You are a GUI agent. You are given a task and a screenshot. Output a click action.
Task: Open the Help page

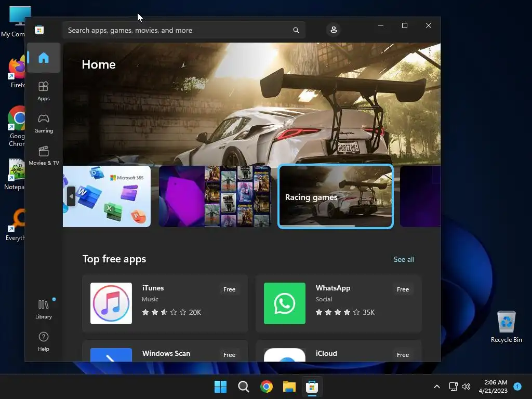click(x=44, y=341)
